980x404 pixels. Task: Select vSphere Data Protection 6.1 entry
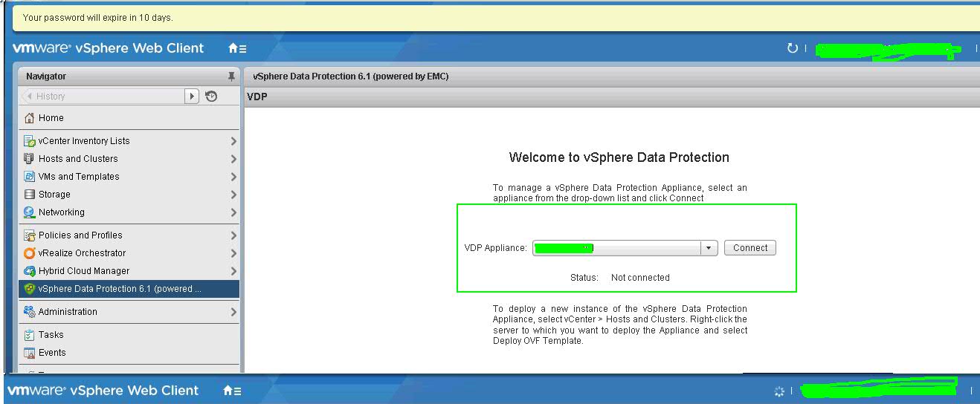coord(129,289)
